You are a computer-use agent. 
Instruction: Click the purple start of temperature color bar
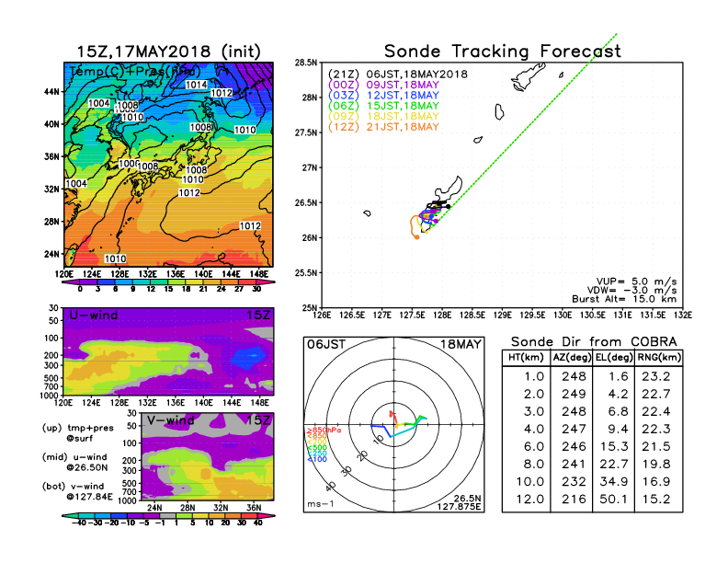(x=70, y=282)
